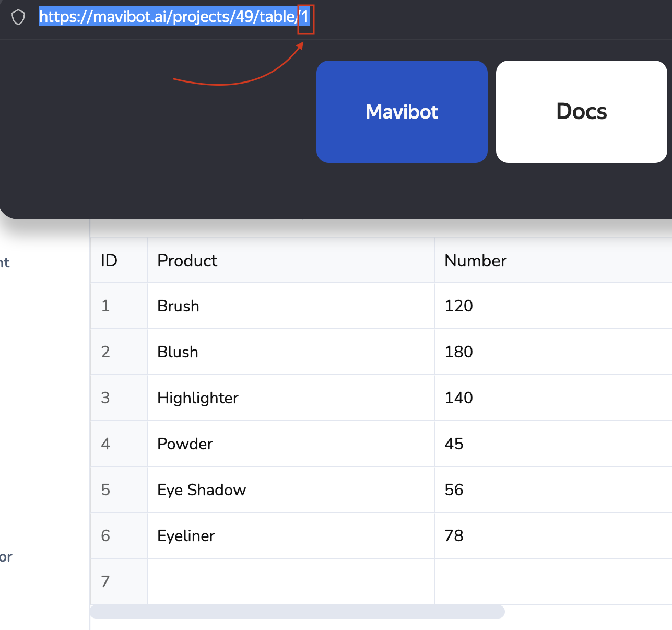Click the Brush product cell

[178, 306]
